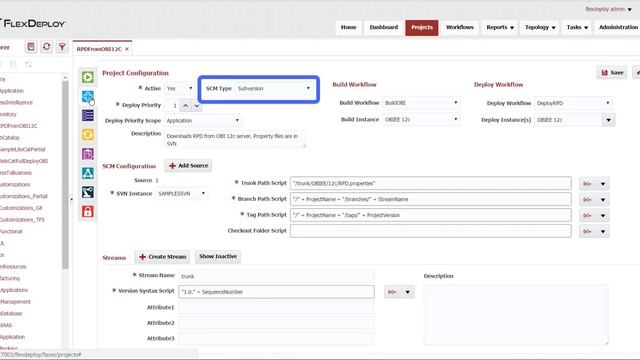
Task: Open the Deploy Priority Scope dropdown
Action: click(x=202, y=120)
